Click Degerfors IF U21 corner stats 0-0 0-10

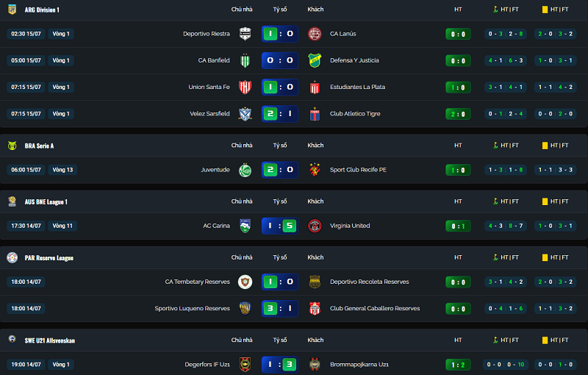506,365
